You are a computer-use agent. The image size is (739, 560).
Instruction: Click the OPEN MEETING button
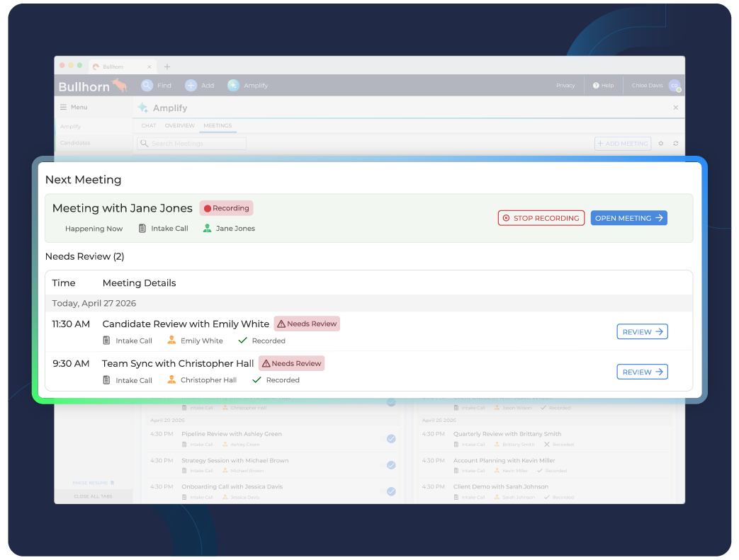tap(628, 218)
